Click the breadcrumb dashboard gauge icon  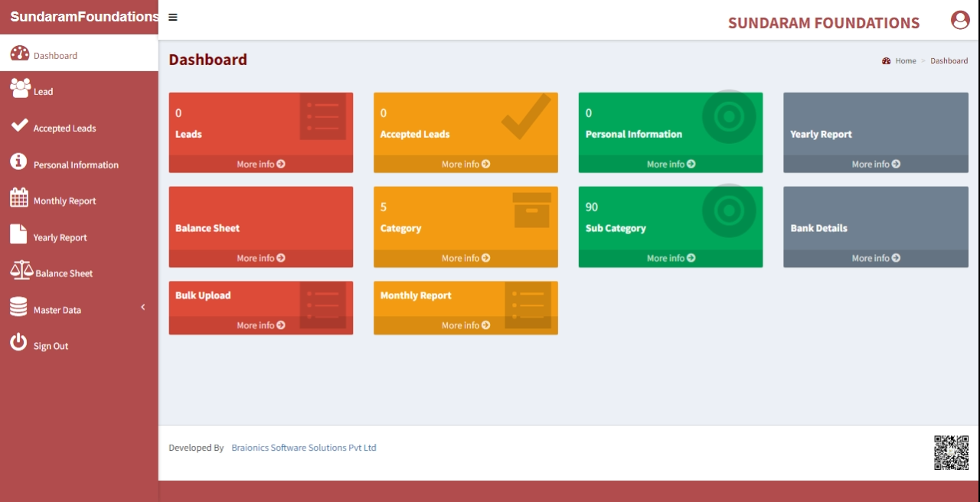887,60
